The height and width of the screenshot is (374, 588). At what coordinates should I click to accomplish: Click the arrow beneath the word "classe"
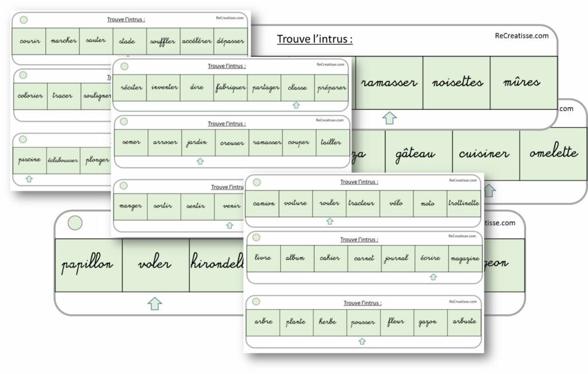point(296,105)
